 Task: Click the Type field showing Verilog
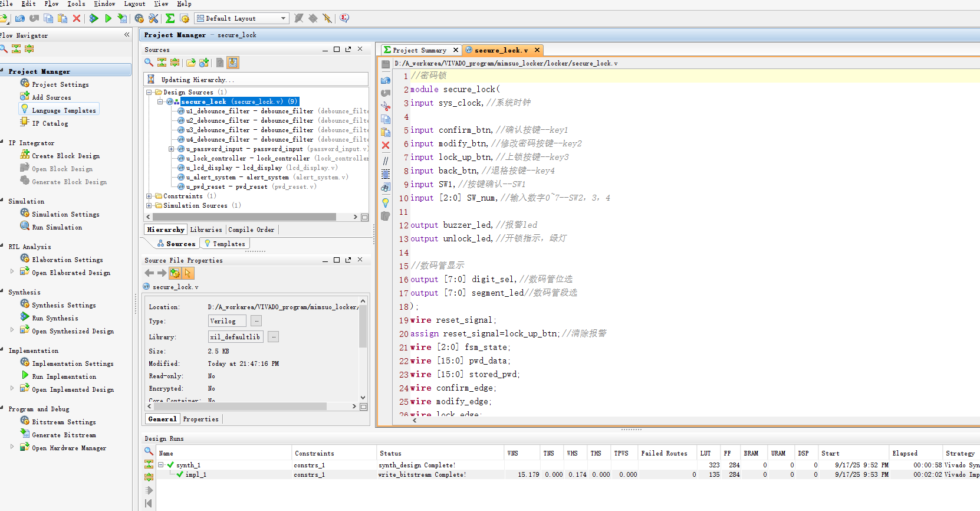(x=227, y=321)
